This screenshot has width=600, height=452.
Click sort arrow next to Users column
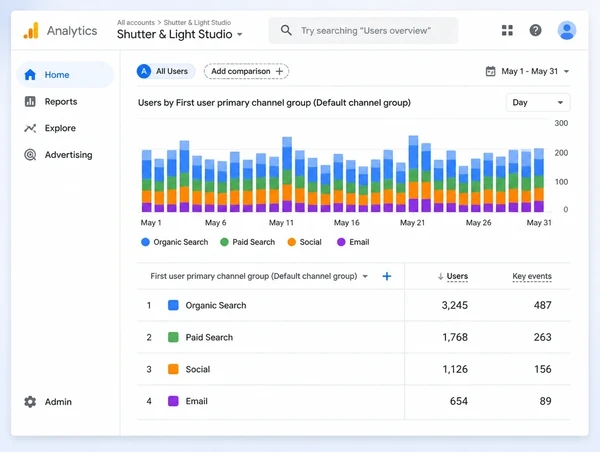pos(440,276)
